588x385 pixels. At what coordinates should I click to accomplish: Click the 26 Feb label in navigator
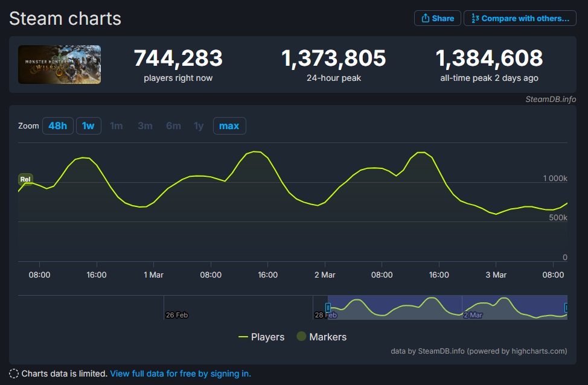point(177,315)
